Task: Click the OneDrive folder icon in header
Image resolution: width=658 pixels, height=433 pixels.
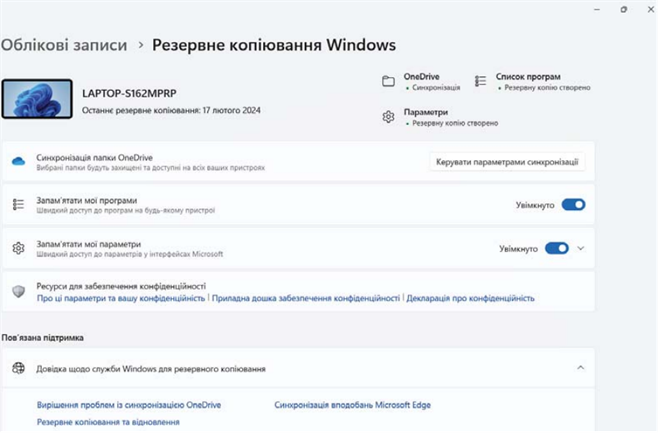Action: pyautogui.click(x=388, y=81)
